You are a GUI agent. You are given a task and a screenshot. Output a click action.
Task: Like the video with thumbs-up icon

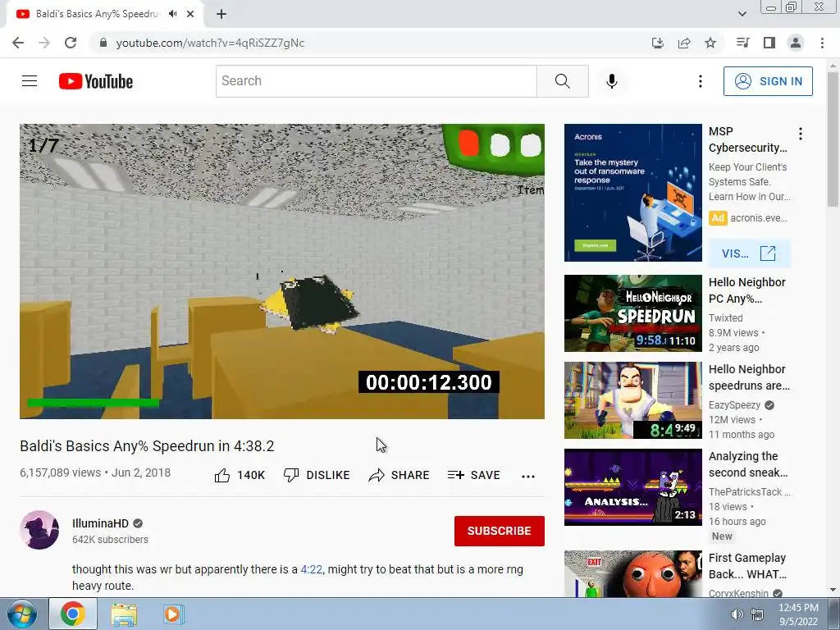pos(222,475)
